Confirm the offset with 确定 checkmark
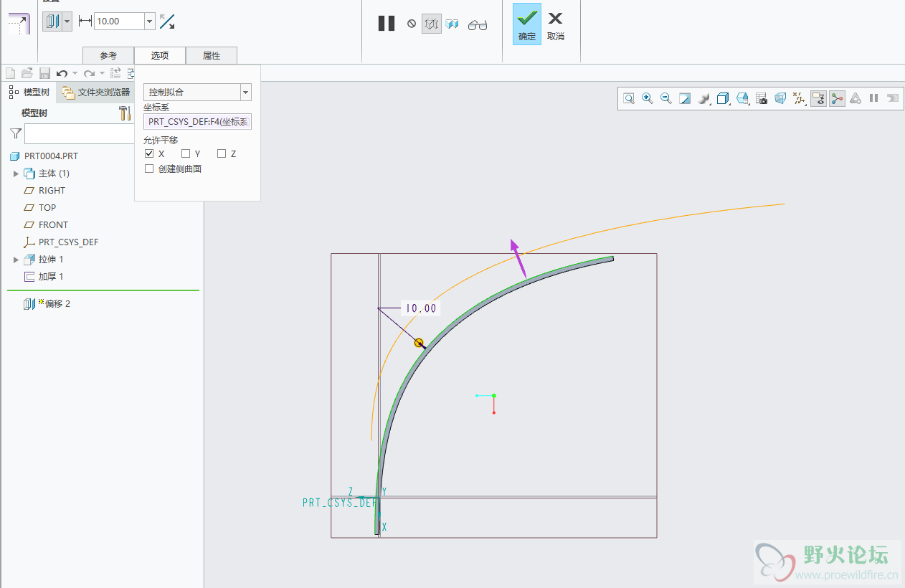The image size is (905, 588). pyautogui.click(x=527, y=24)
